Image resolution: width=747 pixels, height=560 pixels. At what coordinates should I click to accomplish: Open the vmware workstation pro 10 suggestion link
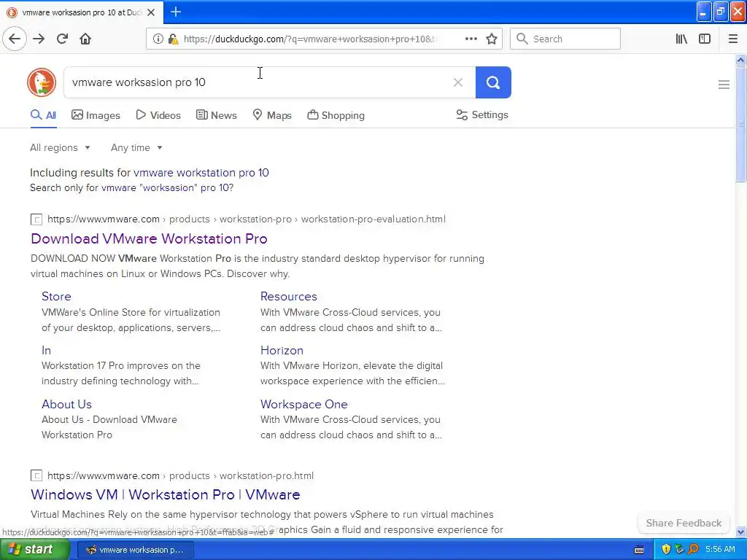pos(201,172)
